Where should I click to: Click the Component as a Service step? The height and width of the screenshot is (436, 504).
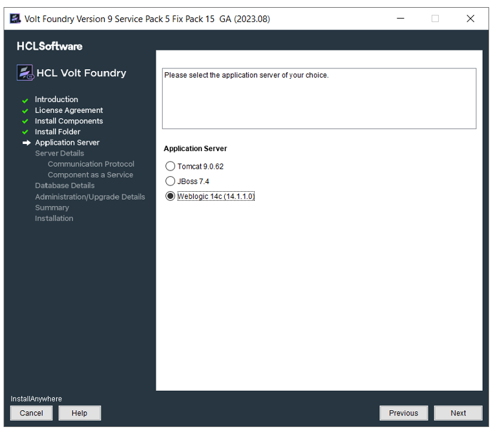90,175
